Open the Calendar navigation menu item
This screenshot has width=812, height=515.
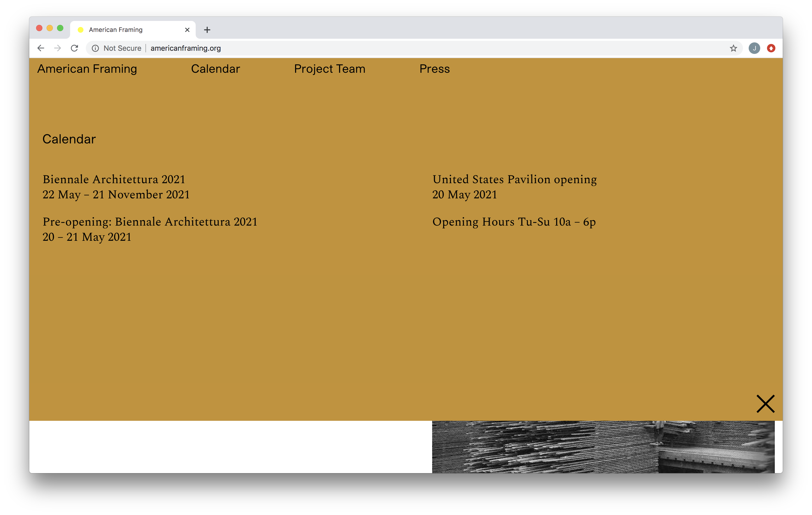[x=215, y=69]
